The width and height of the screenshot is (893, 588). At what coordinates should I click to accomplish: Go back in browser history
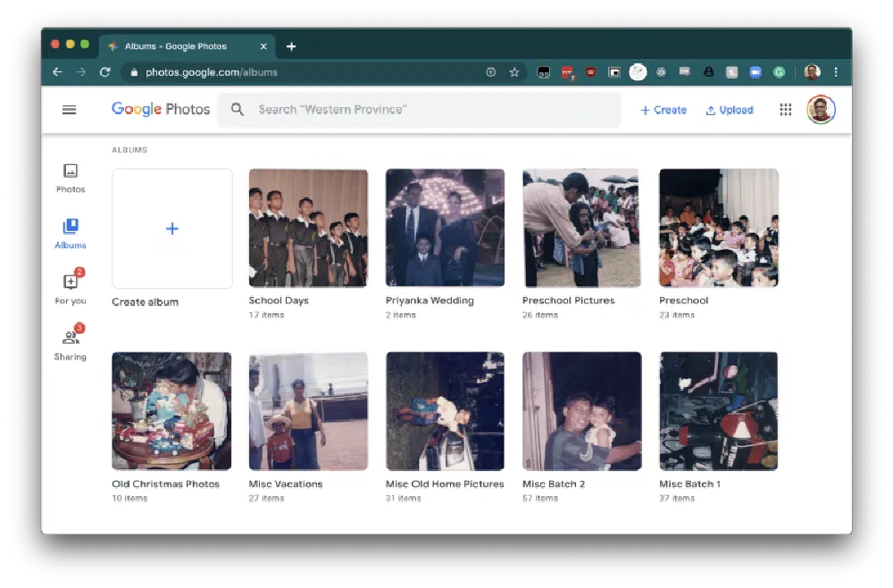(57, 72)
